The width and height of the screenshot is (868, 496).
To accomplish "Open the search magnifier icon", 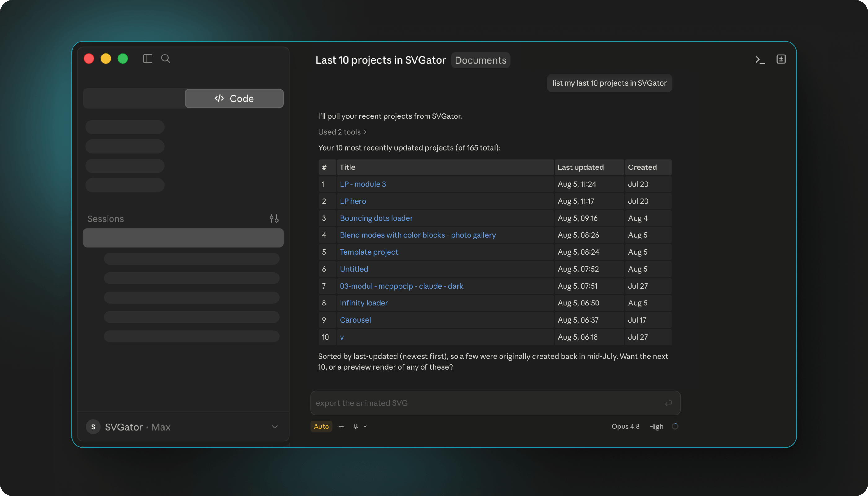I will [165, 59].
